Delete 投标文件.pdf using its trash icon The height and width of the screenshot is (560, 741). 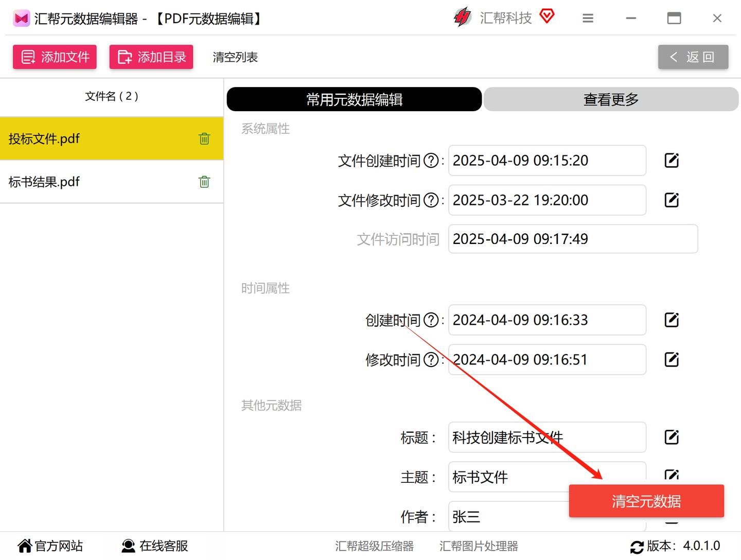tap(204, 138)
